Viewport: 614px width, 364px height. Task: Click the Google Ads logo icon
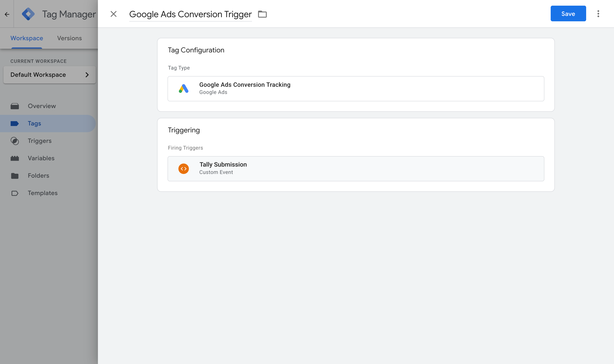[x=184, y=88]
